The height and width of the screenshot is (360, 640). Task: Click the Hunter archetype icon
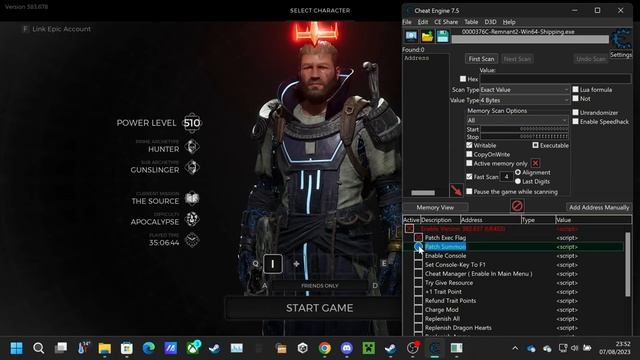click(x=192, y=147)
